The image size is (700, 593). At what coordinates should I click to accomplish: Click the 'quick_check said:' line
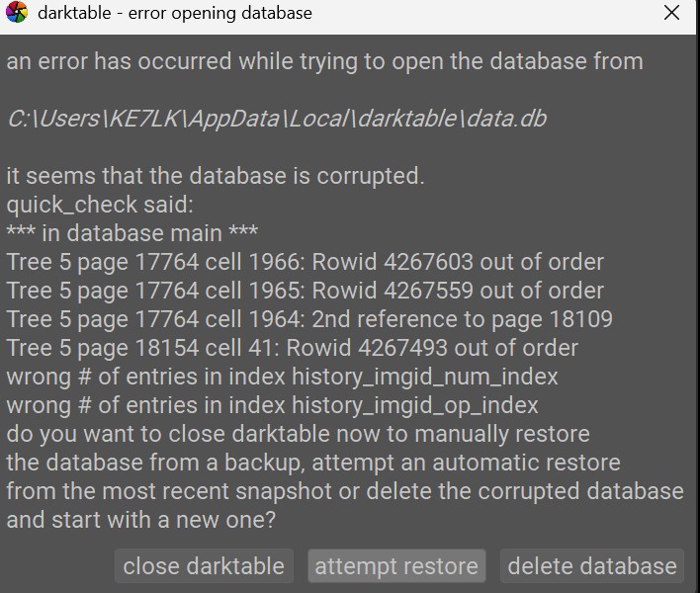click(100, 205)
